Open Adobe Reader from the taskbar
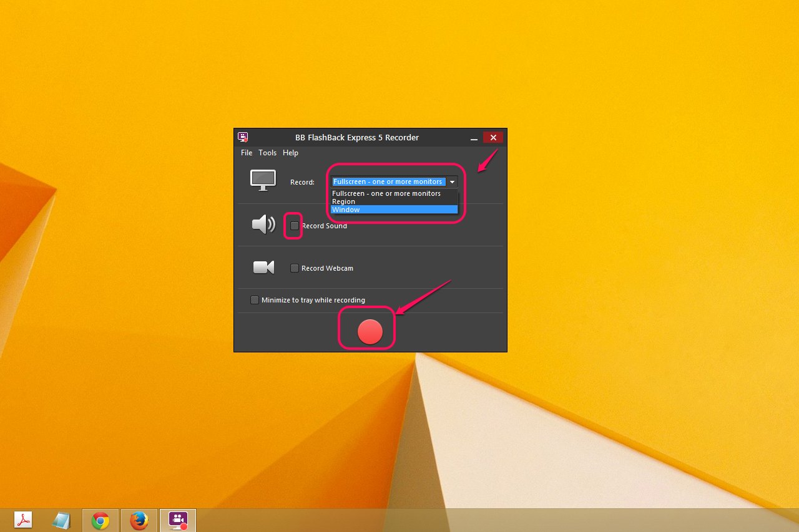 pyautogui.click(x=23, y=520)
